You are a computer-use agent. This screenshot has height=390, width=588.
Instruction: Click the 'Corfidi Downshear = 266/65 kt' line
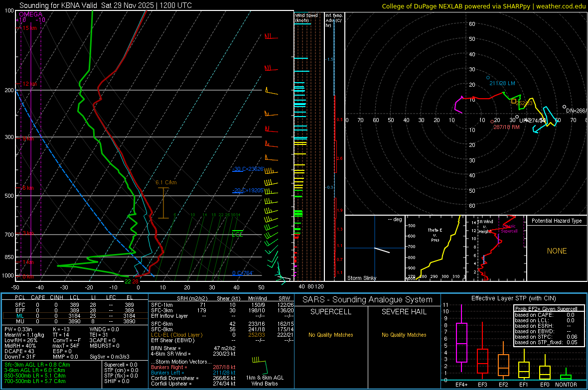(193, 378)
